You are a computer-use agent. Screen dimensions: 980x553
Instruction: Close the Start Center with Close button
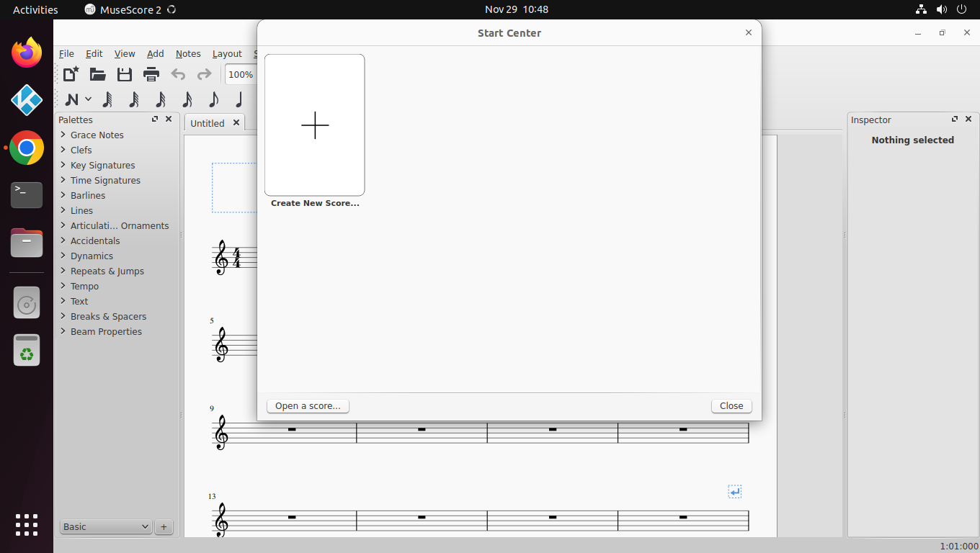(x=731, y=405)
